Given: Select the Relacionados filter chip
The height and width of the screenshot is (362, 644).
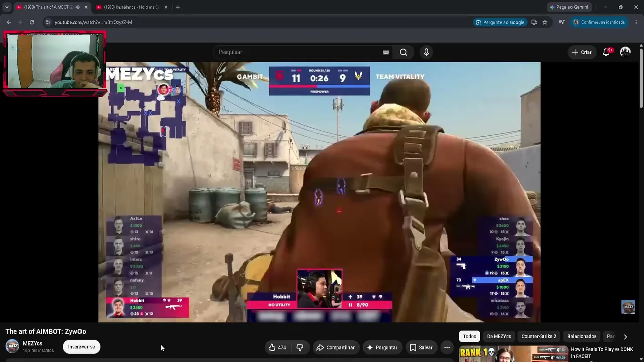Looking at the screenshot, I should (x=582, y=336).
